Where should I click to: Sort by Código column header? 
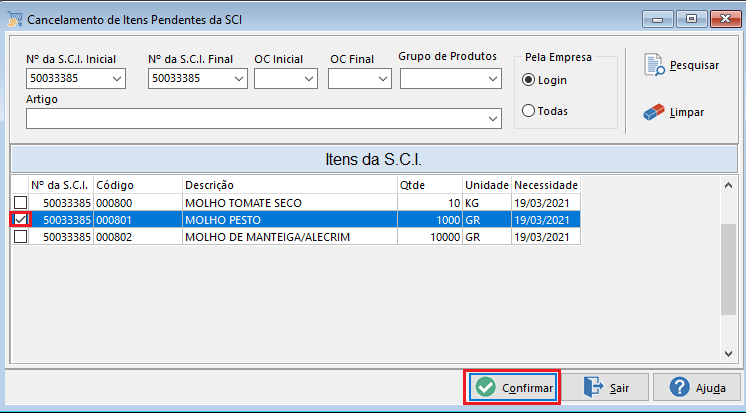pos(138,185)
